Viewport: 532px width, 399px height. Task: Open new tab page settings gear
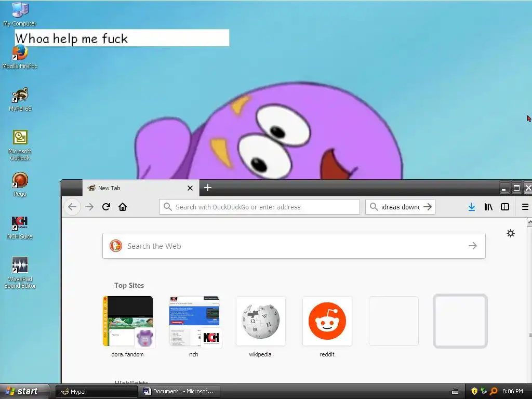pos(511,233)
